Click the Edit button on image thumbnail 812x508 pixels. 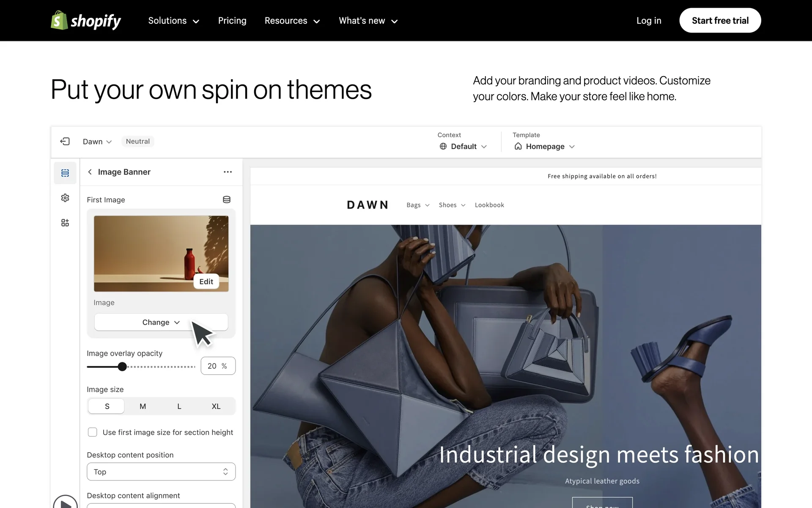click(206, 282)
